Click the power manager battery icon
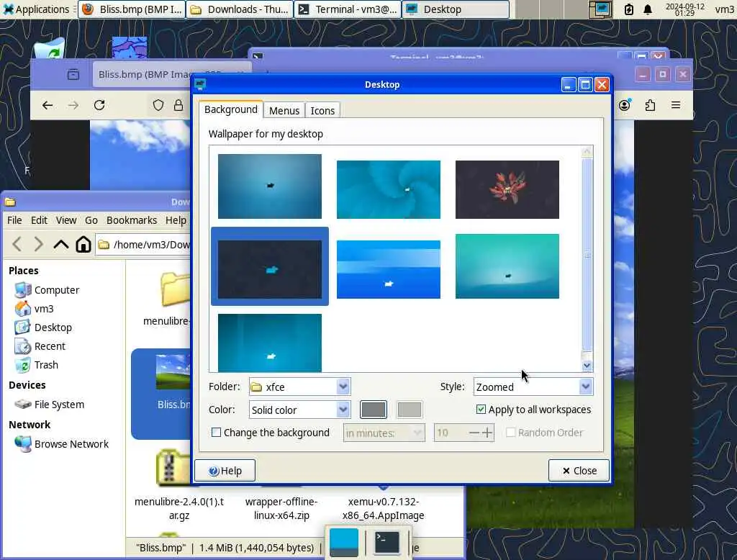The height and width of the screenshot is (560, 737). (x=628, y=9)
